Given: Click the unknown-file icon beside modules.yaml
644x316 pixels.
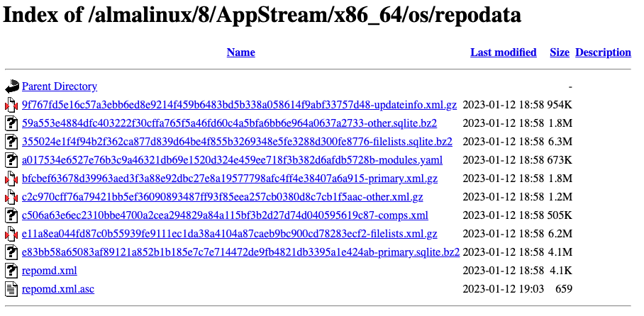Looking at the screenshot, I should (x=12, y=160).
